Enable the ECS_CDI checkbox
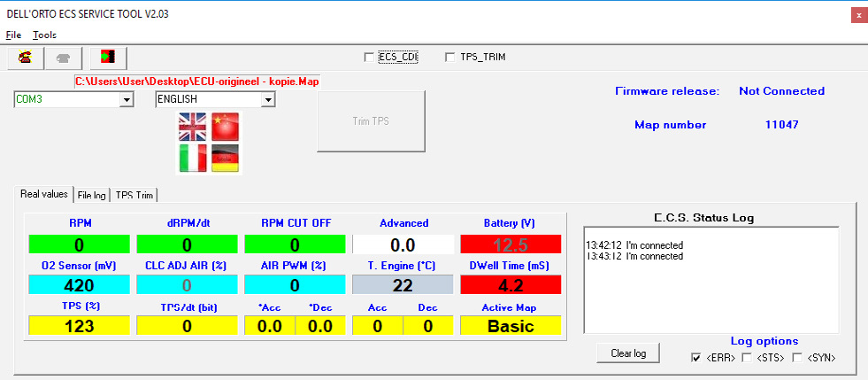This screenshot has height=380, width=868. click(369, 57)
